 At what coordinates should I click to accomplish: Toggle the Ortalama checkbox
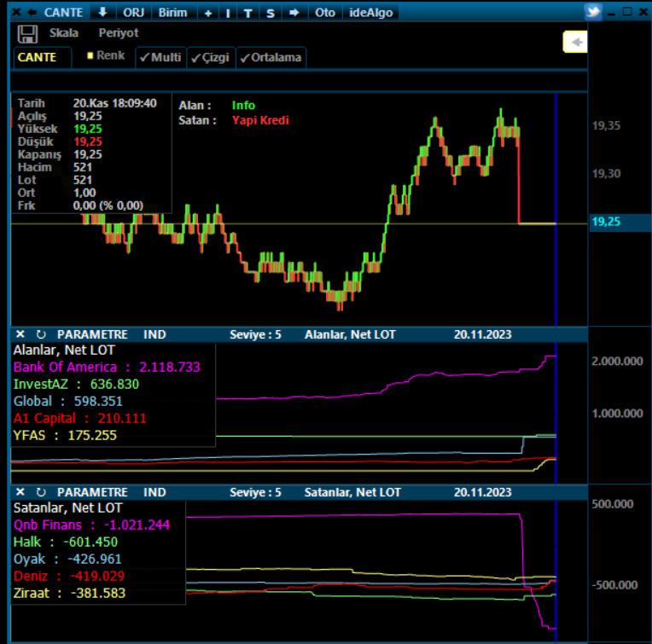click(x=271, y=57)
